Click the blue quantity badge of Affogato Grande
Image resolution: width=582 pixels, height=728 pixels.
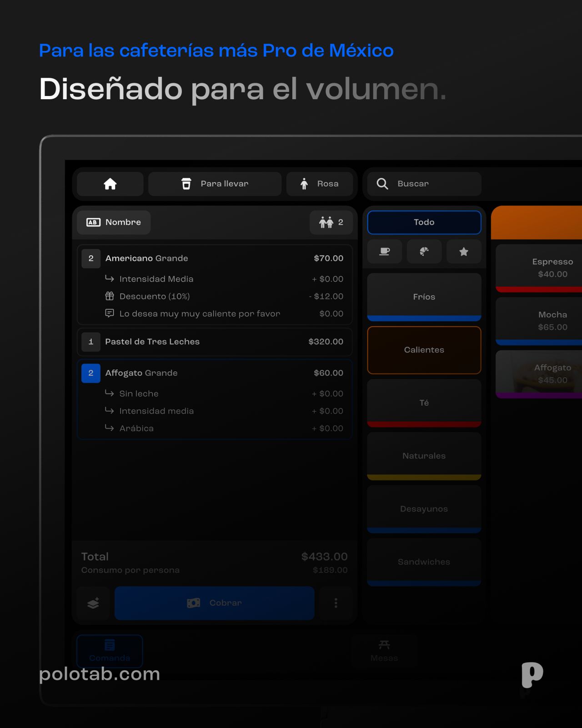point(91,373)
